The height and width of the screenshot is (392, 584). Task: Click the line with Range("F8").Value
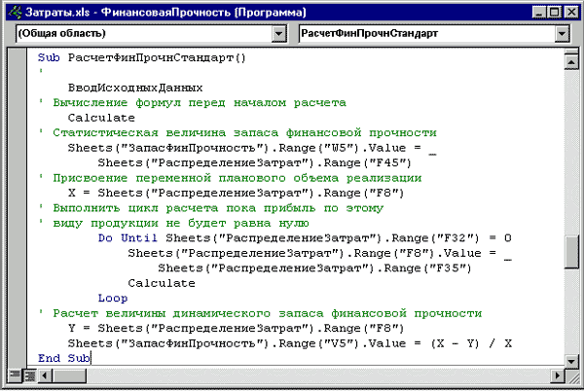[x=320, y=253]
